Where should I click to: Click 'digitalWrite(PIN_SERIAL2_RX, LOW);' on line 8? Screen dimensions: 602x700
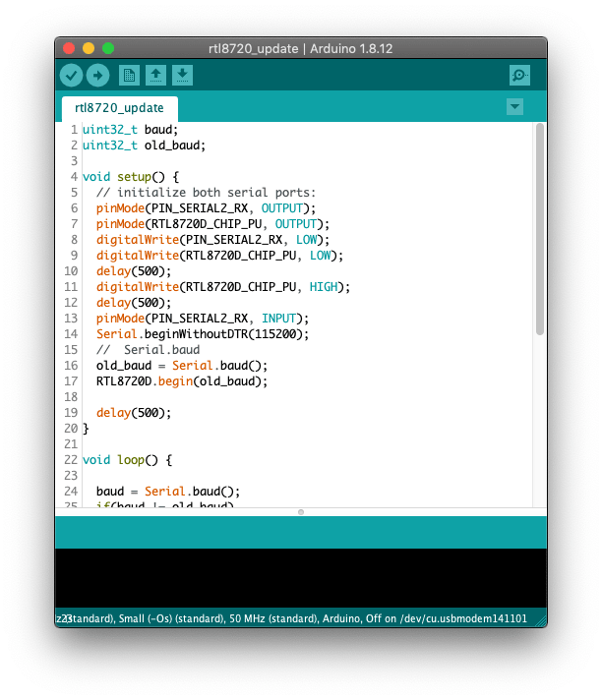click(213, 240)
